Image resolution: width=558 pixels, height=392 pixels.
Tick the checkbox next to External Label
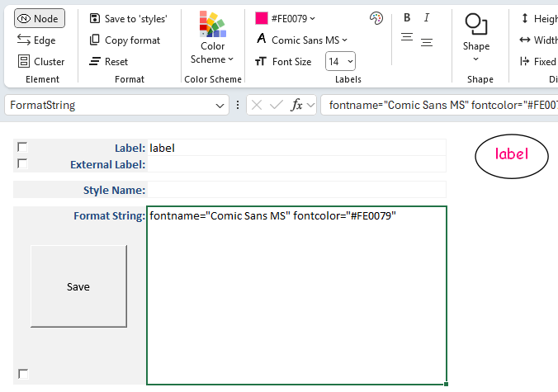23,163
